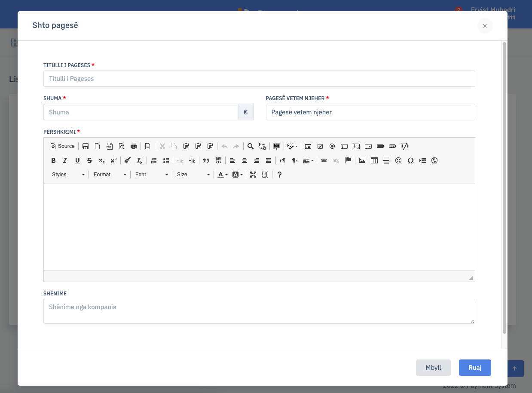The height and width of the screenshot is (393, 532).
Task: Toggle Source code view
Action: [x=63, y=146]
